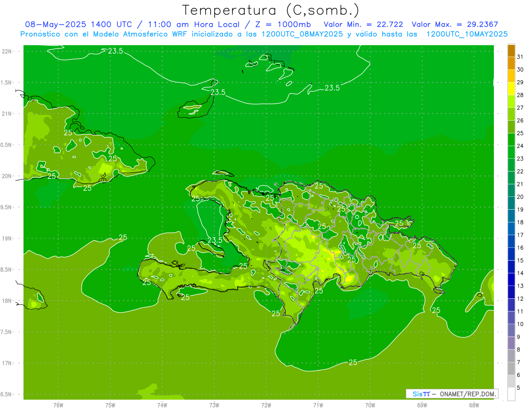The height and width of the screenshot is (411, 532).
Task: Click the purple swatch between 8 and 9 on color scale
Action: pyautogui.click(x=511, y=343)
